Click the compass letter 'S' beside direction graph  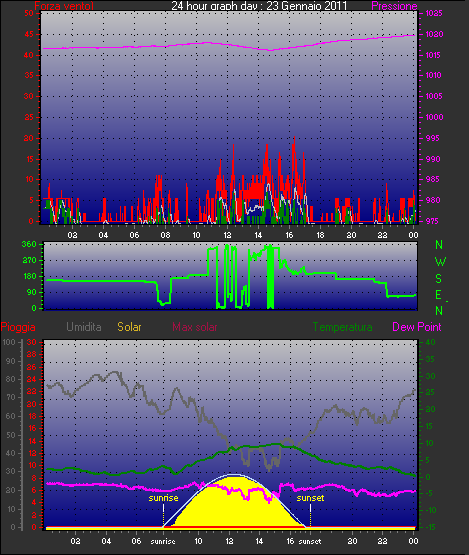point(439,279)
